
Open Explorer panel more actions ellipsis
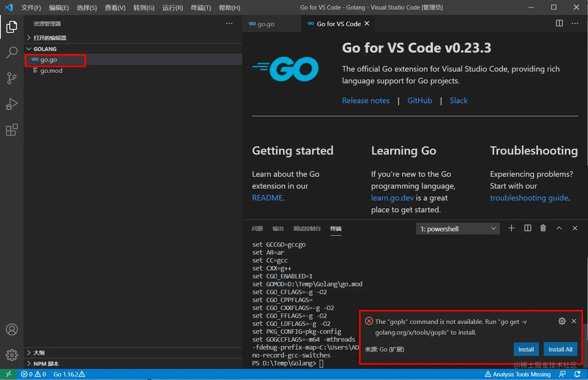229,24
